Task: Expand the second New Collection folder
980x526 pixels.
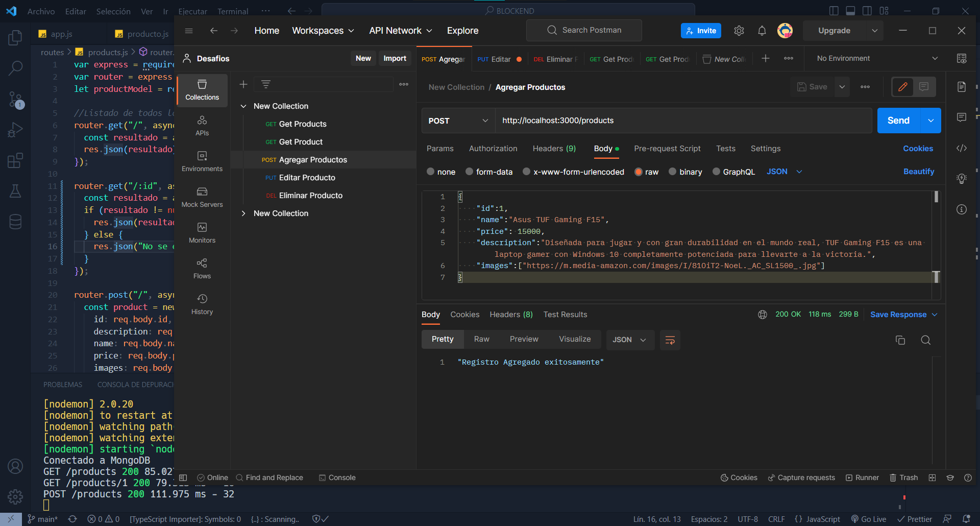Action: click(243, 213)
